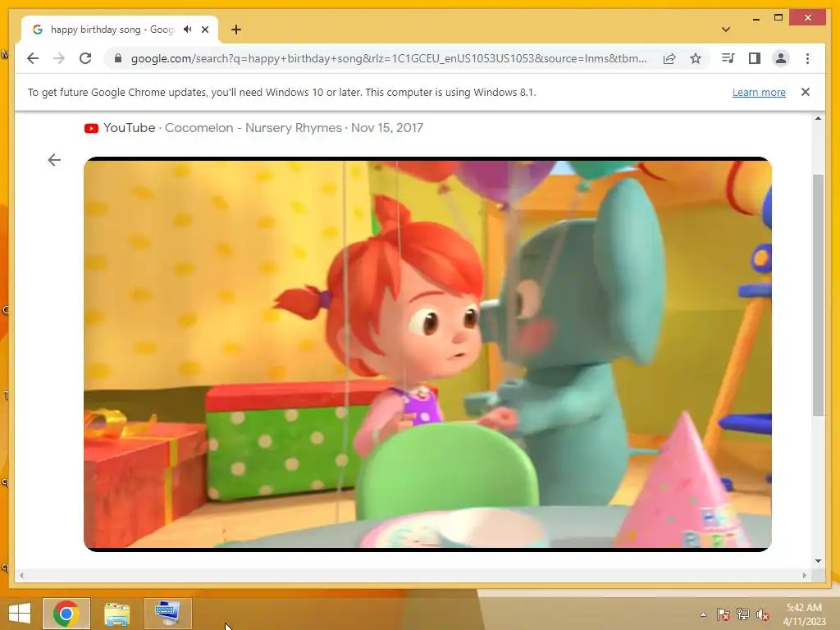The image size is (840, 630).
Task: Open File Explorer from the taskbar
Action: pyautogui.click(x=116, y=614)
